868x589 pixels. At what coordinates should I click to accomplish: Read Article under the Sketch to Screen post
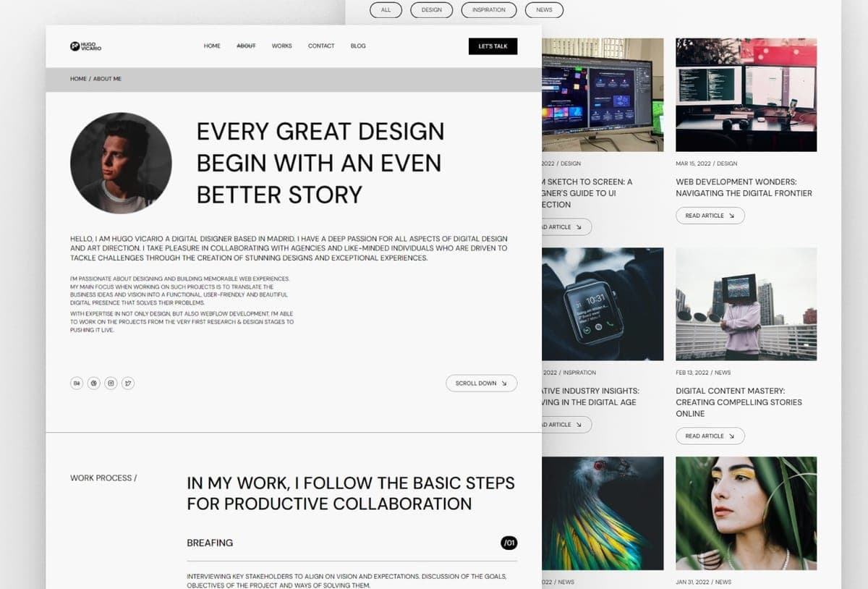tap(566, 227)
